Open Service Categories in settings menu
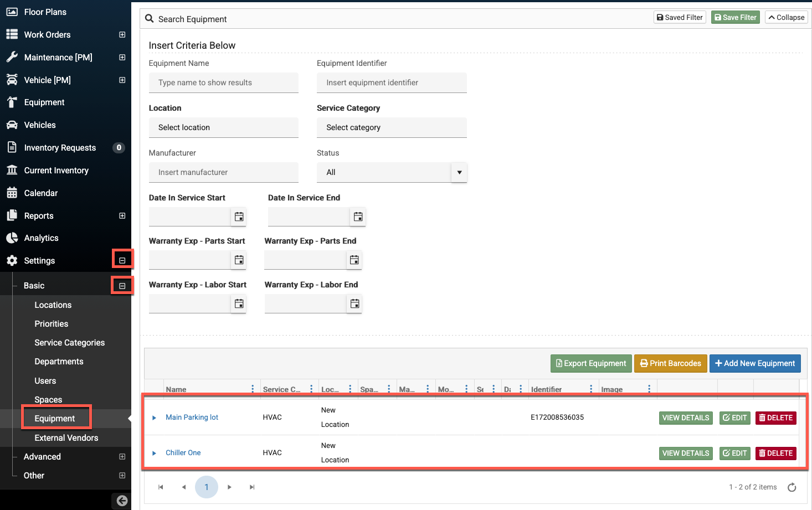The image size is (812, 510). click(x=69, y=343)
